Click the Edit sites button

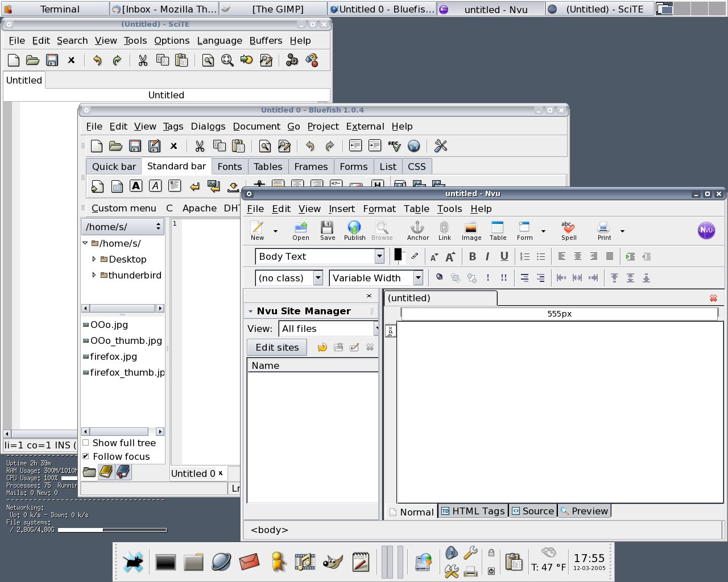[277, 347]
